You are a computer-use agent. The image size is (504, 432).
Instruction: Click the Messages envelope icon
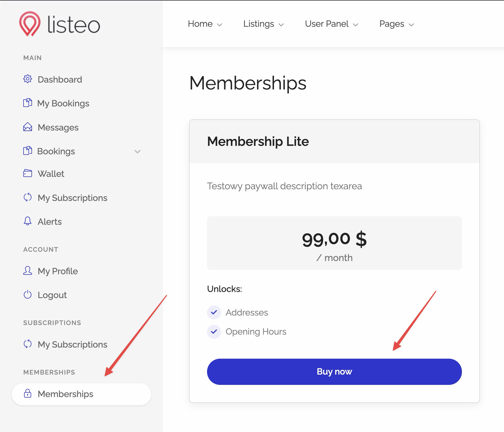click(28, 127)
